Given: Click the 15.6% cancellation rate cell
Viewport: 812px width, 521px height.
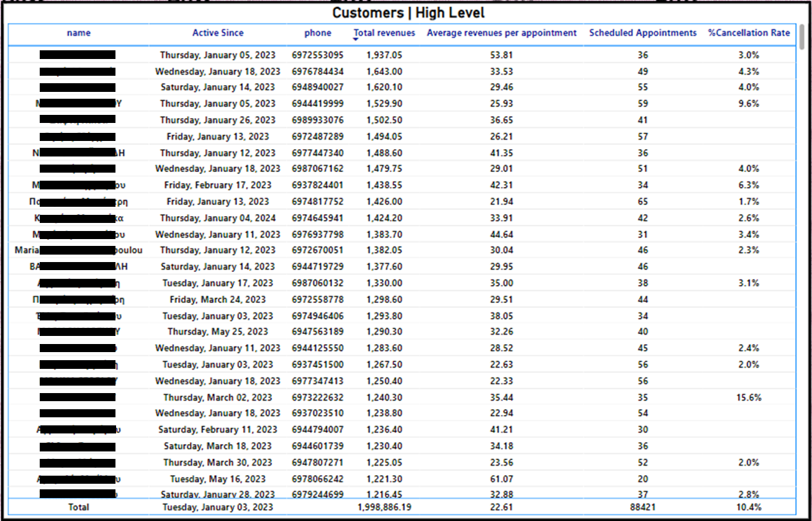Looking at the screenshot, I should 749,397.
